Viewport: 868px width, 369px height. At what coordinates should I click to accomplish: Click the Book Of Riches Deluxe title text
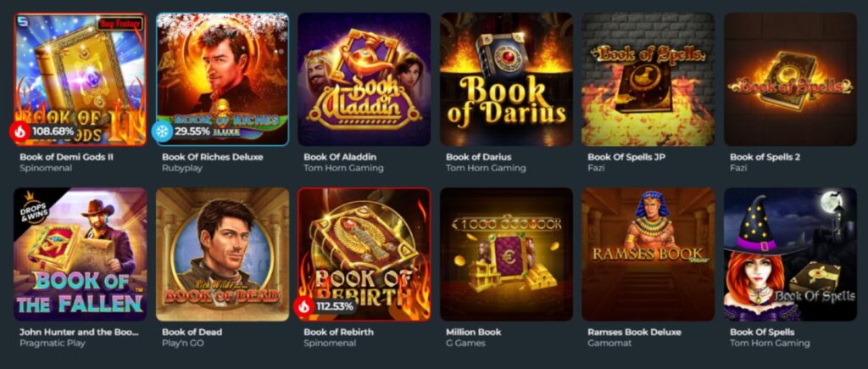click(213, 157)
